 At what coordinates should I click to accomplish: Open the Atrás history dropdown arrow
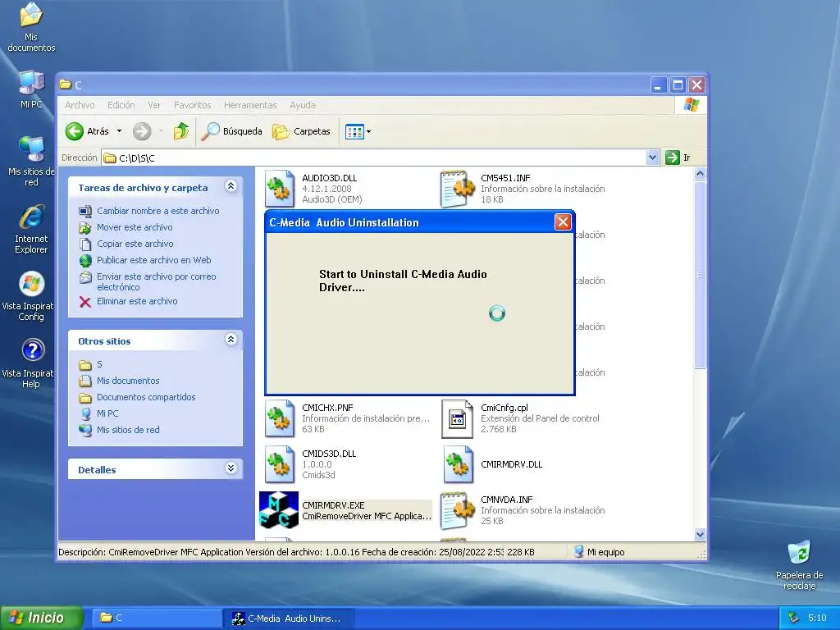[119, 131]
